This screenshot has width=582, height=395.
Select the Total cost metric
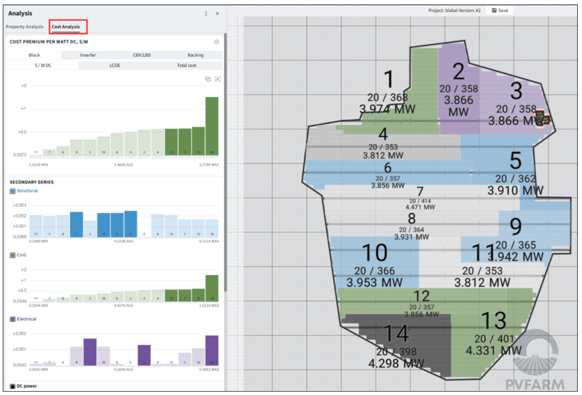186,65
